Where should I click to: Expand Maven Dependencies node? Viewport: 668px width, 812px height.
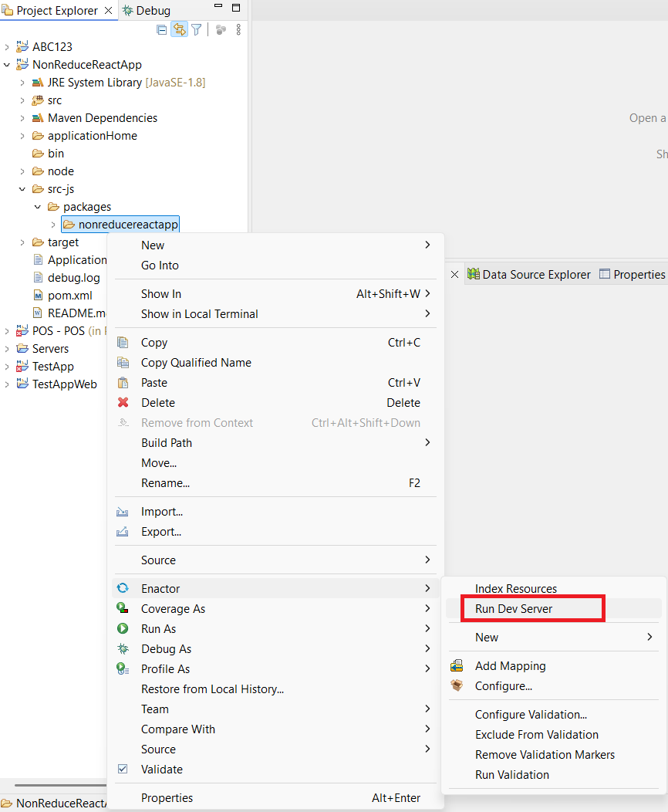point(22,118)
